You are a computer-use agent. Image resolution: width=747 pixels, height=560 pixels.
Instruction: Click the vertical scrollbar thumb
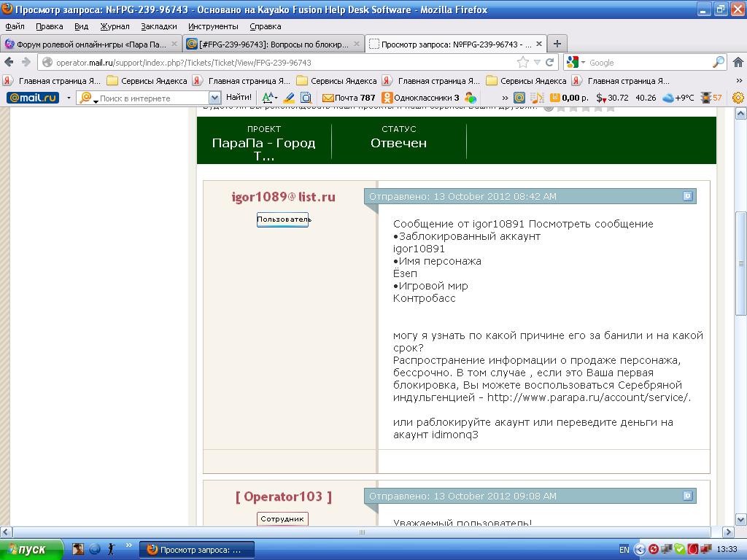coord(740,262)
